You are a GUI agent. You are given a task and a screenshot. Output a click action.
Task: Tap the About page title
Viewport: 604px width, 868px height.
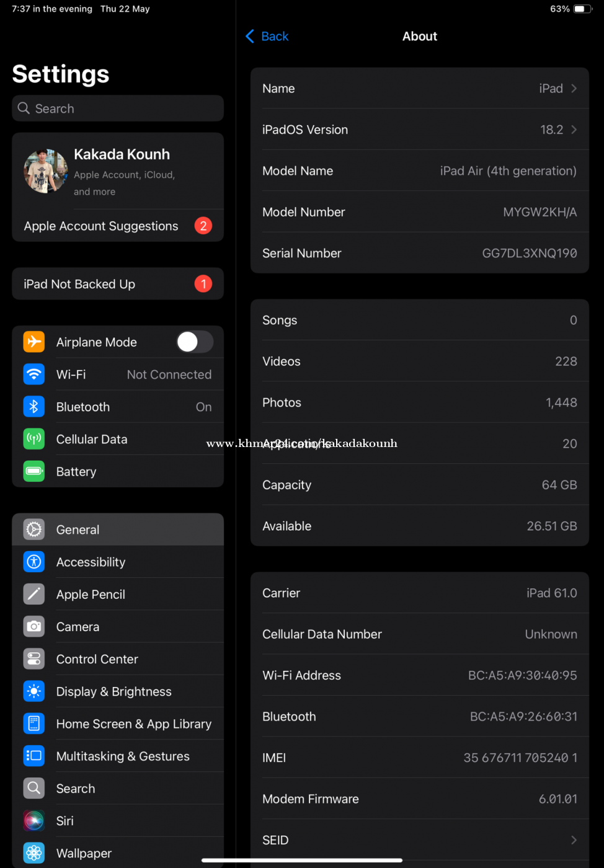point(420,37)
